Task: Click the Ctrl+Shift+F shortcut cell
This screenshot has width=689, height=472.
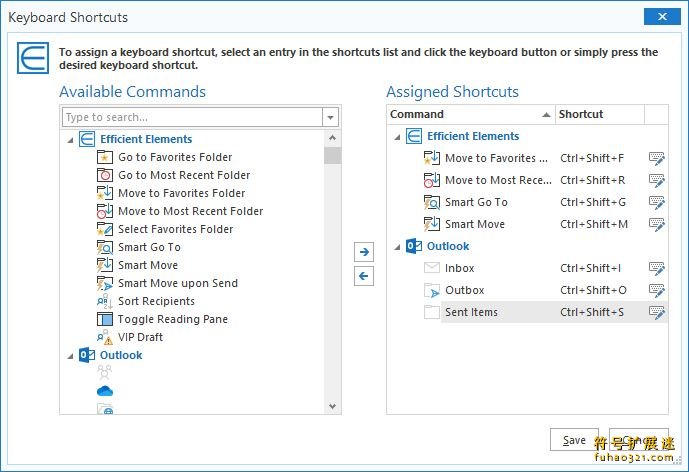Action: [x=592, y=158]
